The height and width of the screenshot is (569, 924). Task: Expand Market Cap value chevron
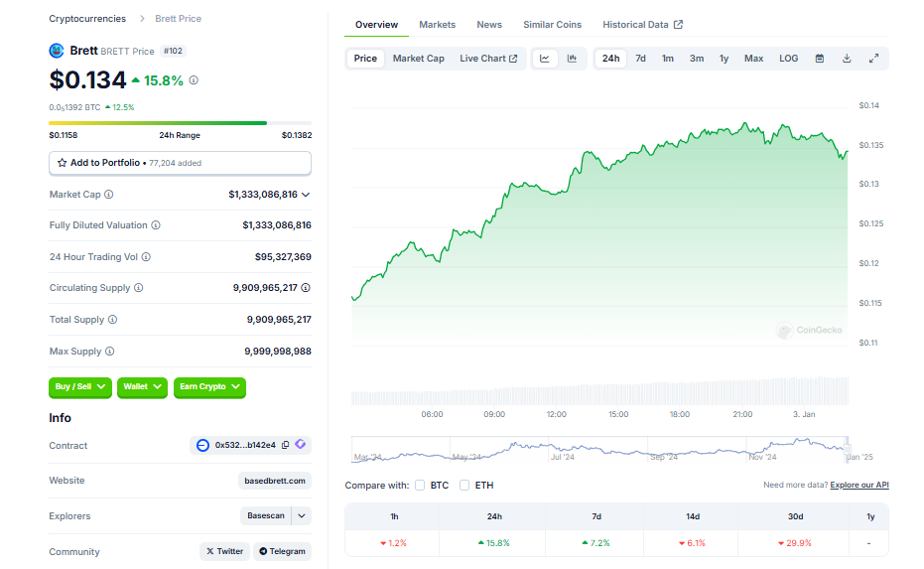[306, 195]
